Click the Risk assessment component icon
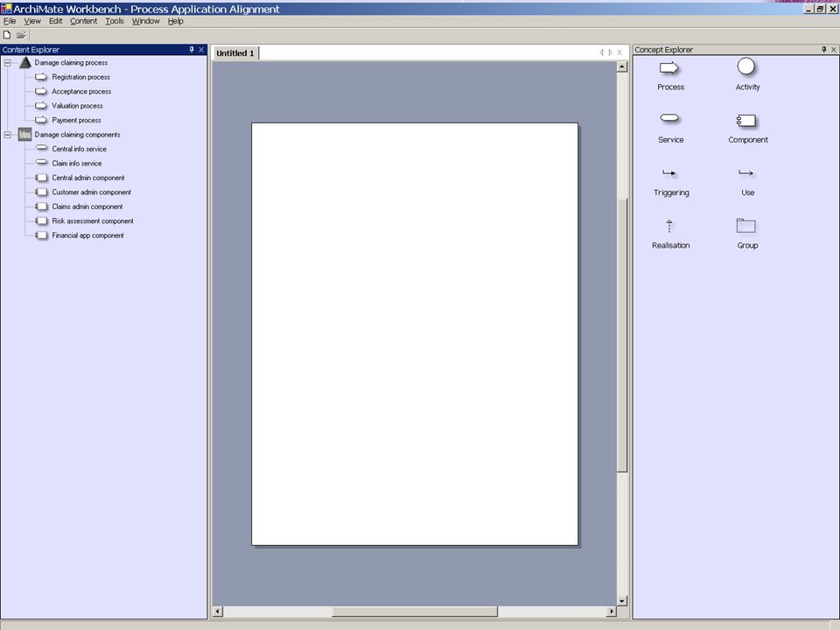Image resolution: width=840 pixels, height=630 pixels. (41, 221)
